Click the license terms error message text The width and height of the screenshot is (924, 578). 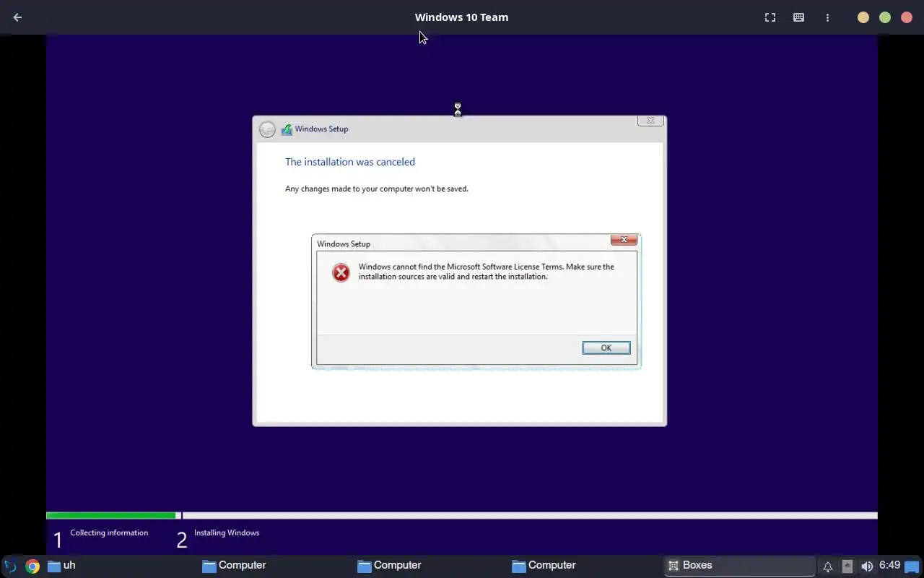click(x=487, y=272)
